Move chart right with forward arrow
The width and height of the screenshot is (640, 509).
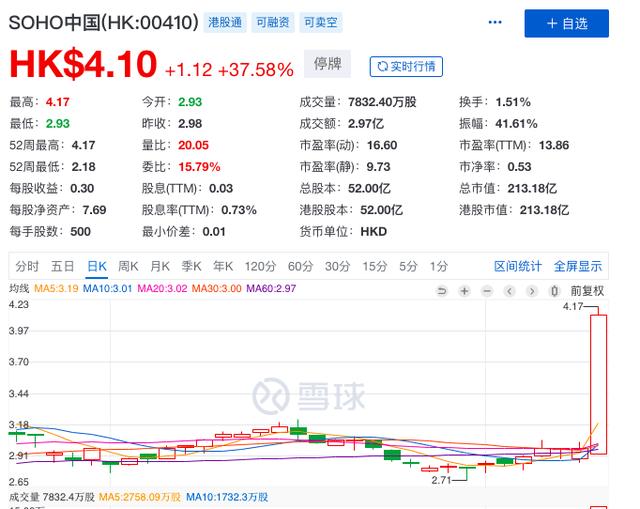point(531,291)
